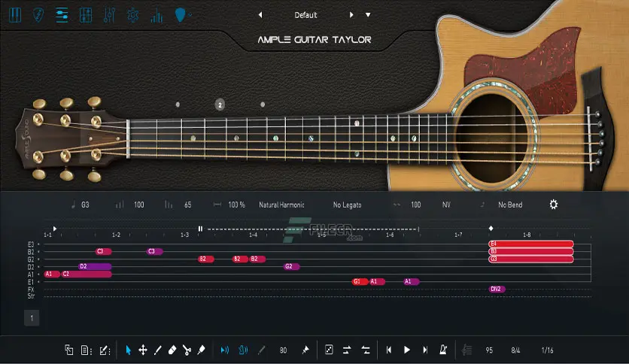The width and height of the screenshot is (629, 364).
Task: Click the No Bend option
Action: click(x=510, y=205)
